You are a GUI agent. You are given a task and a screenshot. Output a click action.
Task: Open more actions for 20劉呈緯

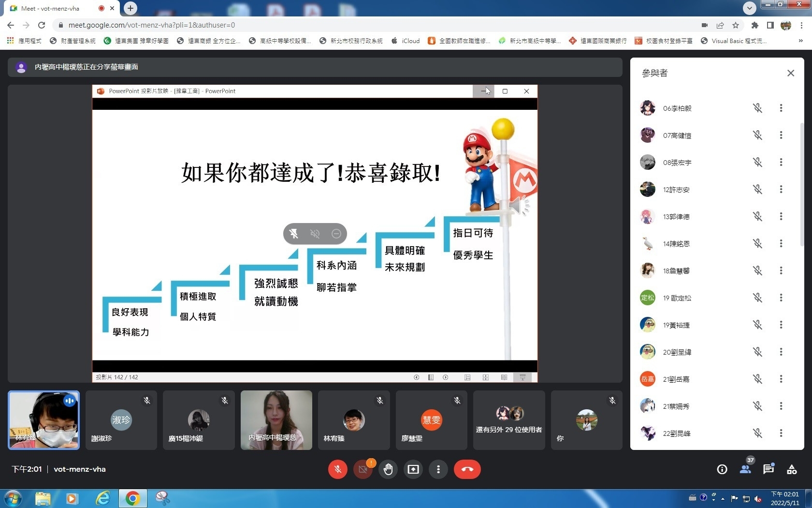tap(781, 352)
